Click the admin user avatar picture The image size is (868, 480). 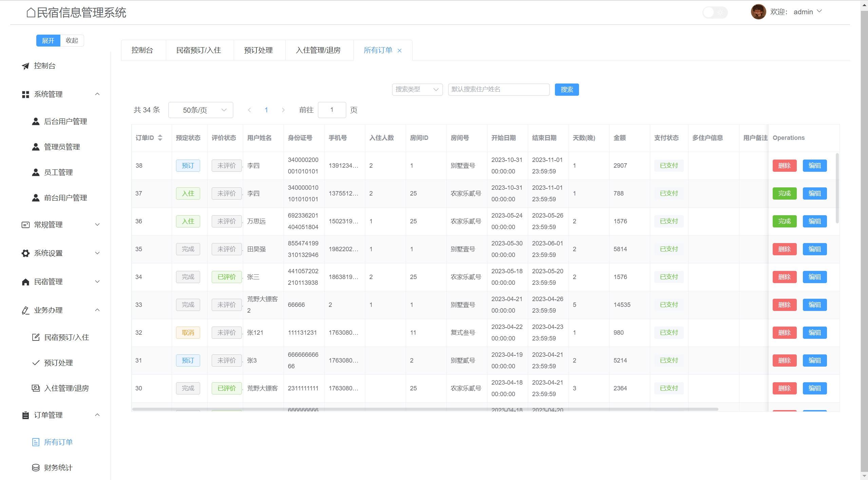pyautogui.click(x=758, y=12)
